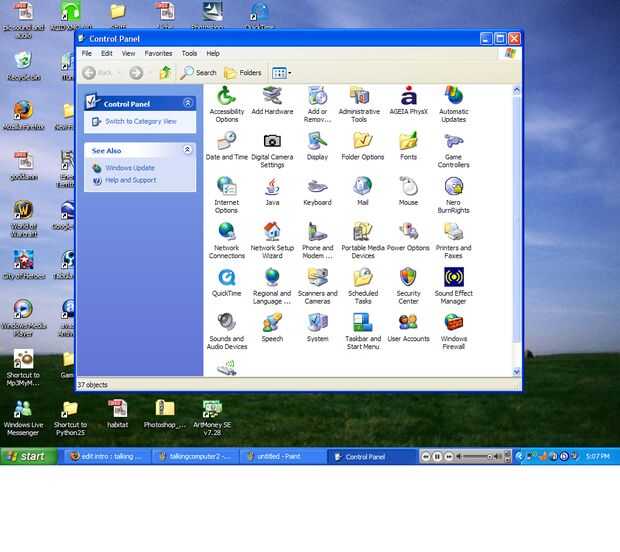Open ArtMoney SE desktop shortcut

212,418
